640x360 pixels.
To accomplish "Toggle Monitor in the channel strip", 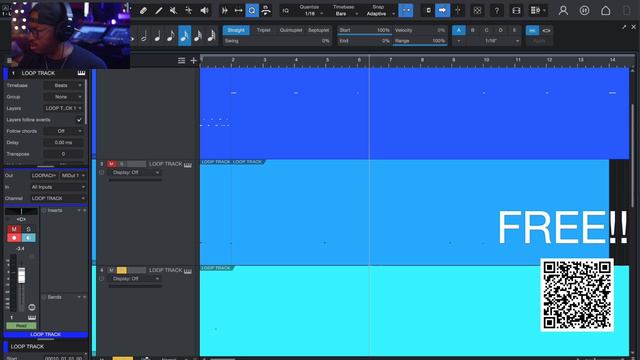I will point(29,238).
